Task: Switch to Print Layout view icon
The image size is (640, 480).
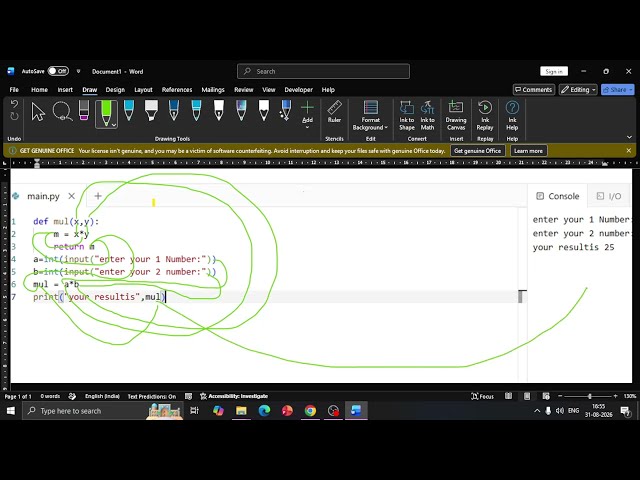Action: tap(527, 396)
